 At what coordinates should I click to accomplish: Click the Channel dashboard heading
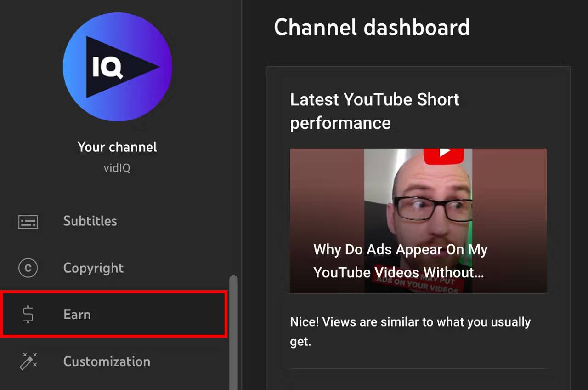[372, 28]
